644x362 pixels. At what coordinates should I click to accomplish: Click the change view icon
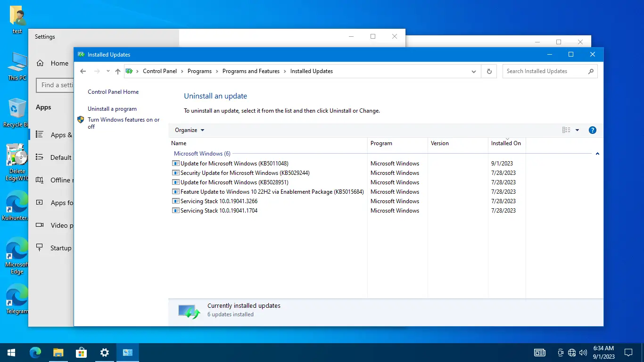pyautogui.click(x=566, y=130)
